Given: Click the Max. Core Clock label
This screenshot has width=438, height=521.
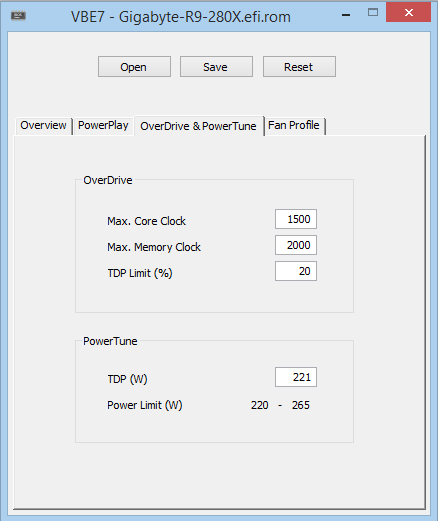Looking at the screenshot, I should coord(146,221).
